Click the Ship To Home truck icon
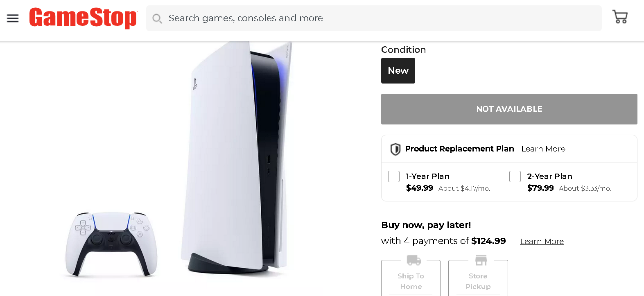 pyautogui.click(x=414, y=260)
